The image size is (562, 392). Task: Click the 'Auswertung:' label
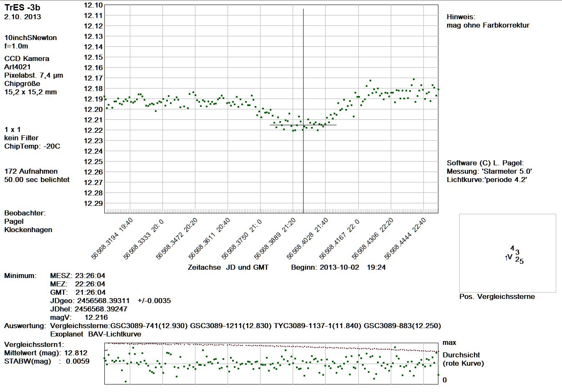click(25, 326)
